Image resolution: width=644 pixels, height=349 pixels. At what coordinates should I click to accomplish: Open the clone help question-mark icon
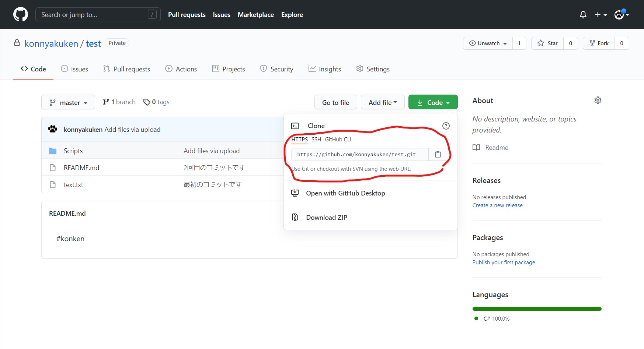click(446, 126)
